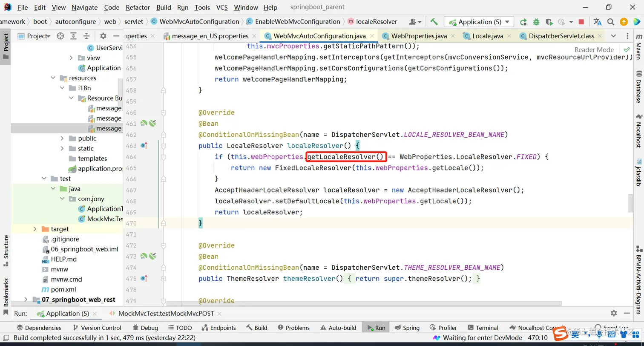Open the Dependencies tool window
This screenshot has width=644, height=346.
point(39,328)
